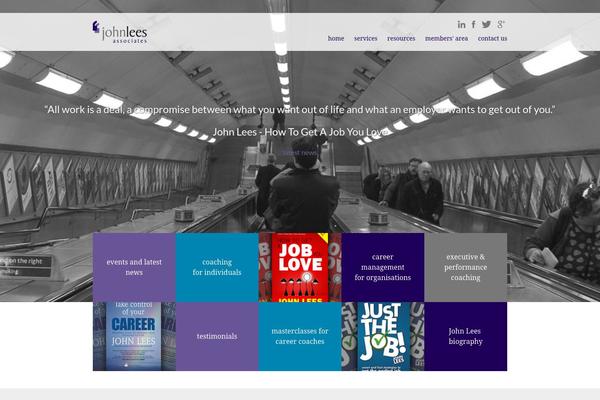Open career management for organisations tile

point(383,267)
